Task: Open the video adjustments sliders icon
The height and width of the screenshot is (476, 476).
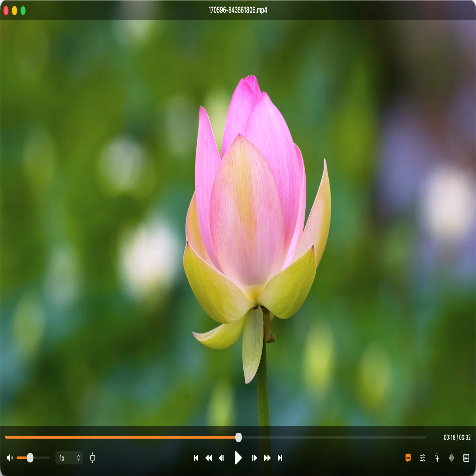Action: [x=423, y=458]
